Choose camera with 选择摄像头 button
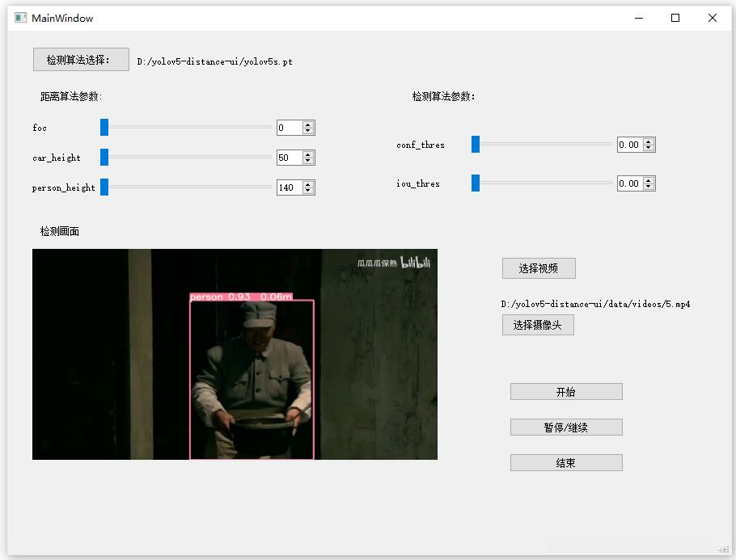This screenshot has height=560, width=736. point(538,325)
